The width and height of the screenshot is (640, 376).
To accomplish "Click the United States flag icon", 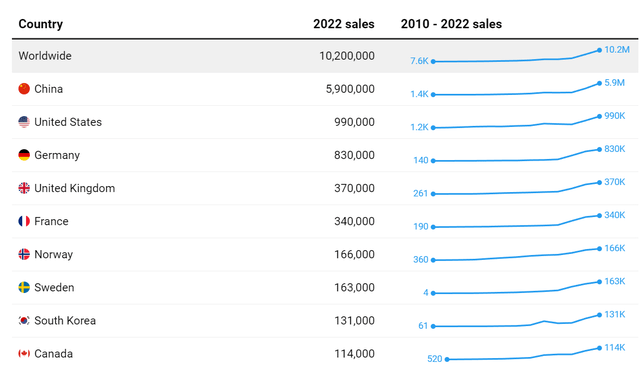I will click(x=24, y=122).
